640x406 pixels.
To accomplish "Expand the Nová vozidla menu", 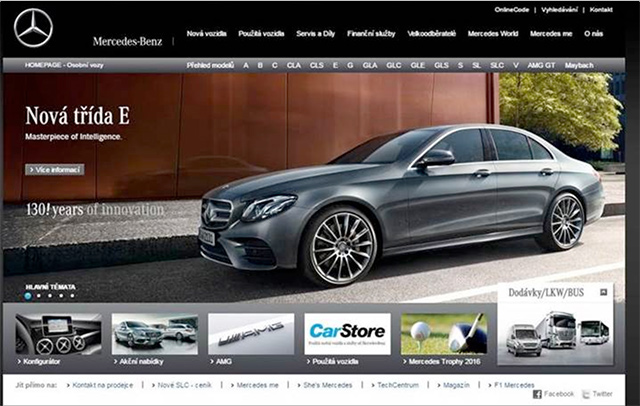I will [x=208, y=33].
